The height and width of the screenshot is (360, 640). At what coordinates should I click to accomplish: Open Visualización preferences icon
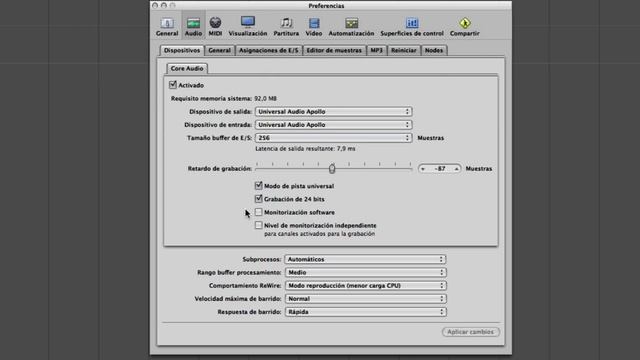click(248, 27)
